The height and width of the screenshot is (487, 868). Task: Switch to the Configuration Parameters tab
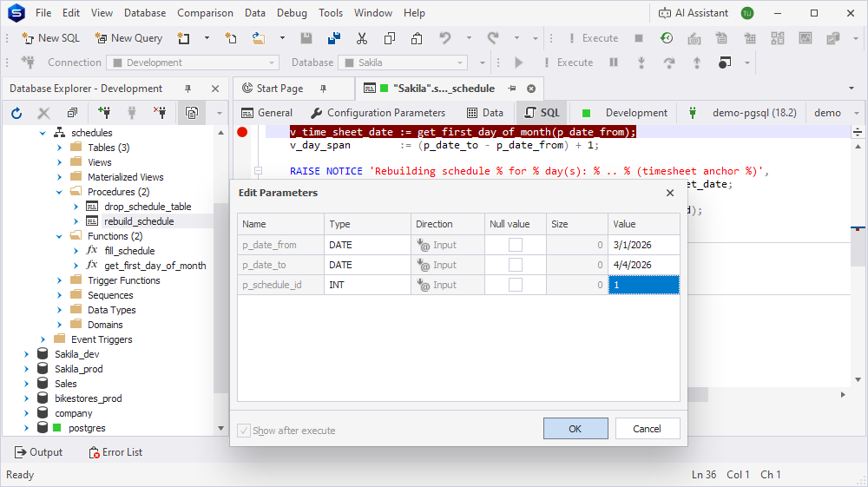pos(378,113)
